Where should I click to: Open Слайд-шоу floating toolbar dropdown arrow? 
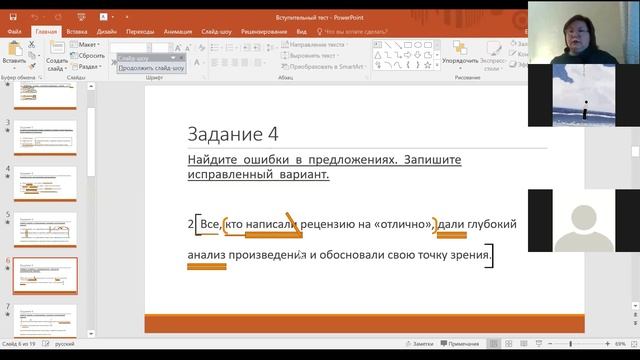[173, 58]
